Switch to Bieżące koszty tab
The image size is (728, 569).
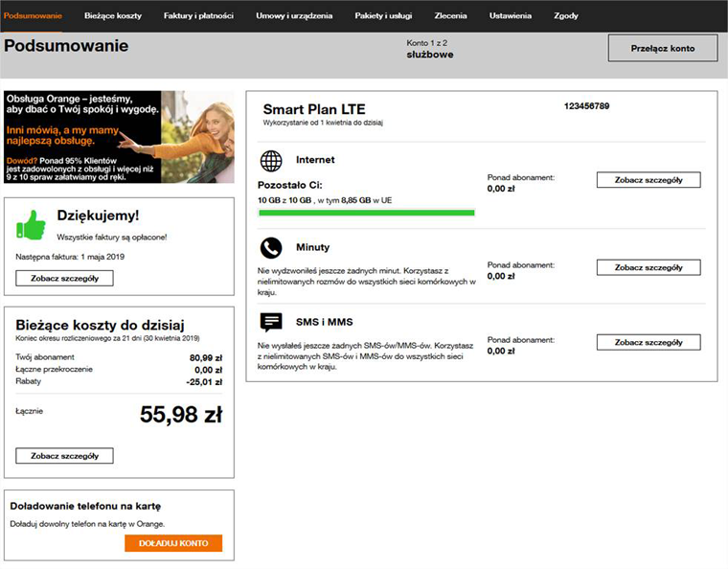pos(114,16)
